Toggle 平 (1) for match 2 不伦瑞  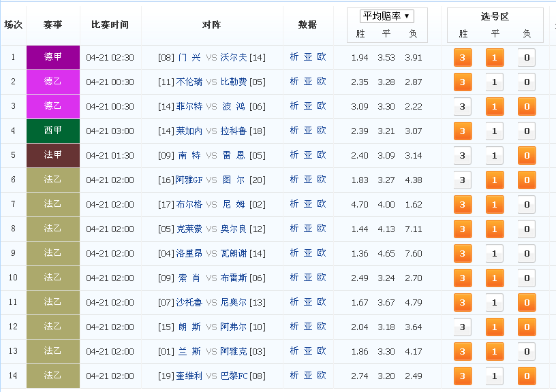pyautogui.click(x=495, y=82)
